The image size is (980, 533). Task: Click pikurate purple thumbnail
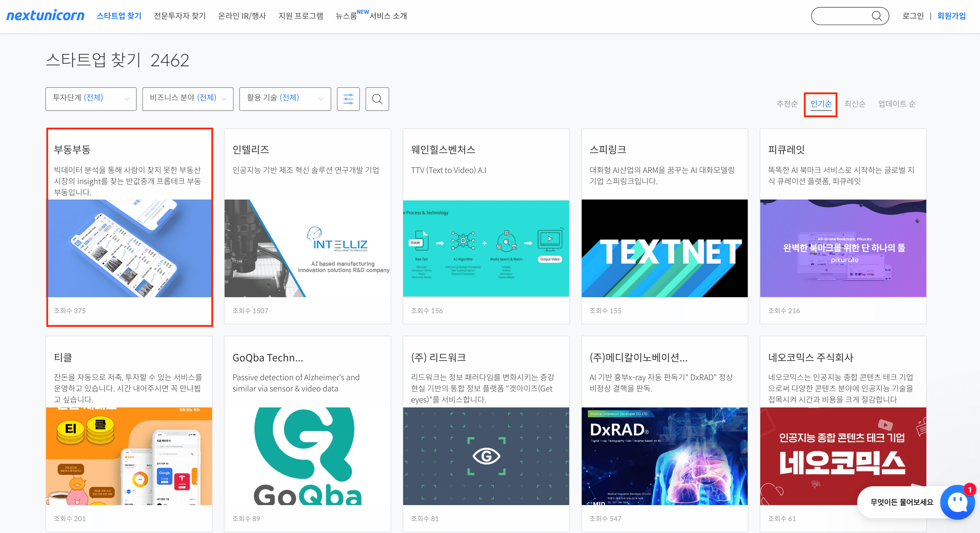pos(843,248)
